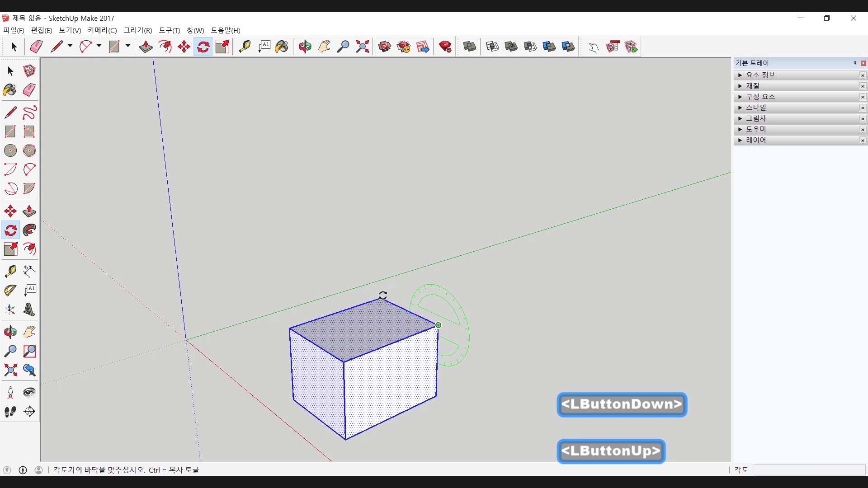The height and width of the screenshot is (488, 868).
Task: Open the 그리기(R) menu
Action: click(138, 30)
